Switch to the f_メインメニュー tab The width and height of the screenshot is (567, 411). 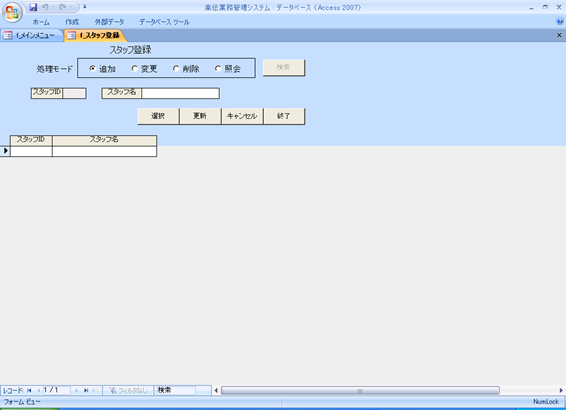(x=32, y=35)
